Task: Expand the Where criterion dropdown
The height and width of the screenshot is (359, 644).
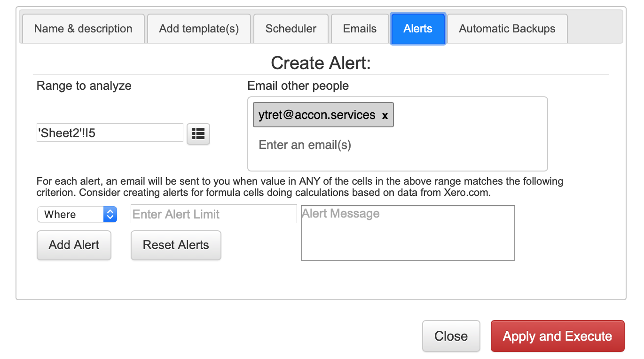Action: (77, 214)
